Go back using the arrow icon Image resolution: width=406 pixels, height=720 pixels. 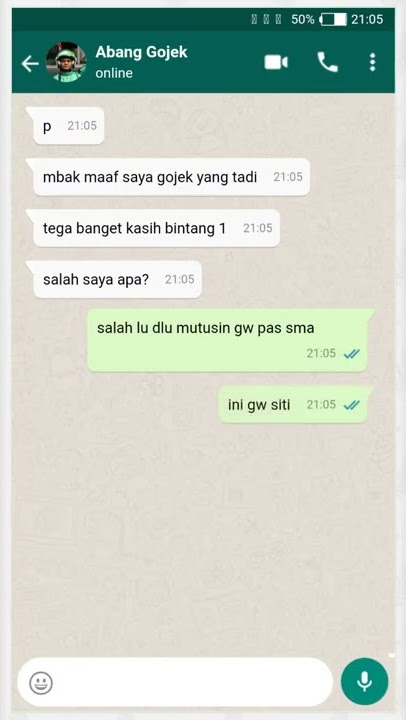[30, 64]
